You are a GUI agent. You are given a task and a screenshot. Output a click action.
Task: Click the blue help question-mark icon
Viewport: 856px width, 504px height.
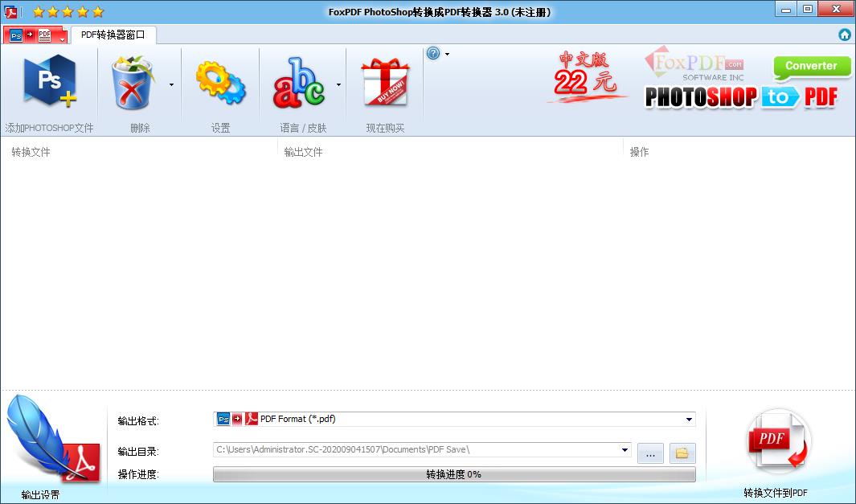coord(432,53)
